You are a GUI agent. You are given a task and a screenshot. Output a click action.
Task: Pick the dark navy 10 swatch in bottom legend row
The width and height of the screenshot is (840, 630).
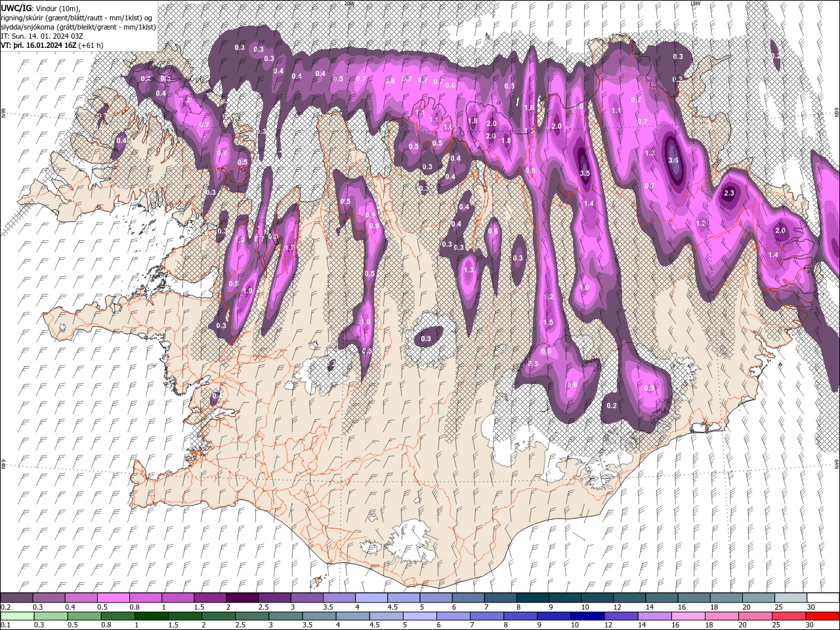587,616
